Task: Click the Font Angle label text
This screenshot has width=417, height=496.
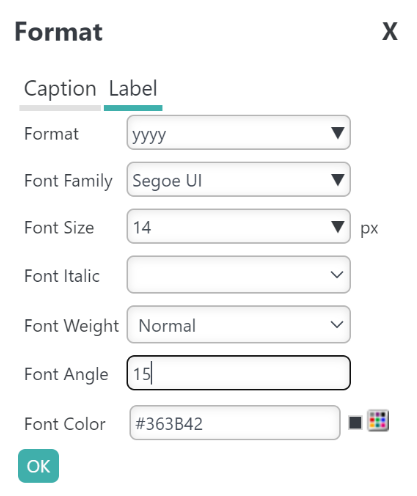Action: [66, 374]
